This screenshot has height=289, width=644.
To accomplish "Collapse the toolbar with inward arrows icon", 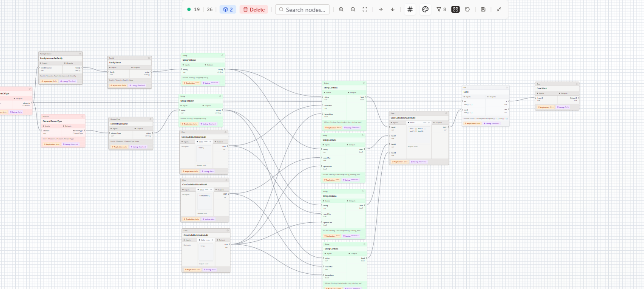I will 499,9.
